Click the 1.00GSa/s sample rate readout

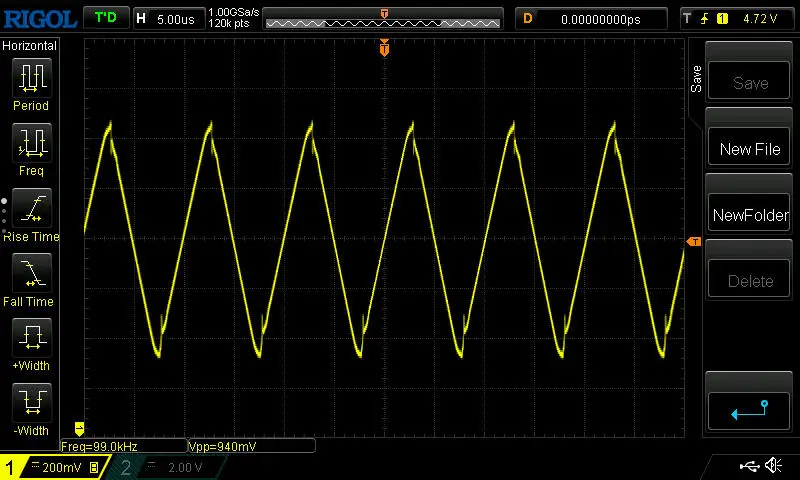pyautogui.click(x=234, y=12)
